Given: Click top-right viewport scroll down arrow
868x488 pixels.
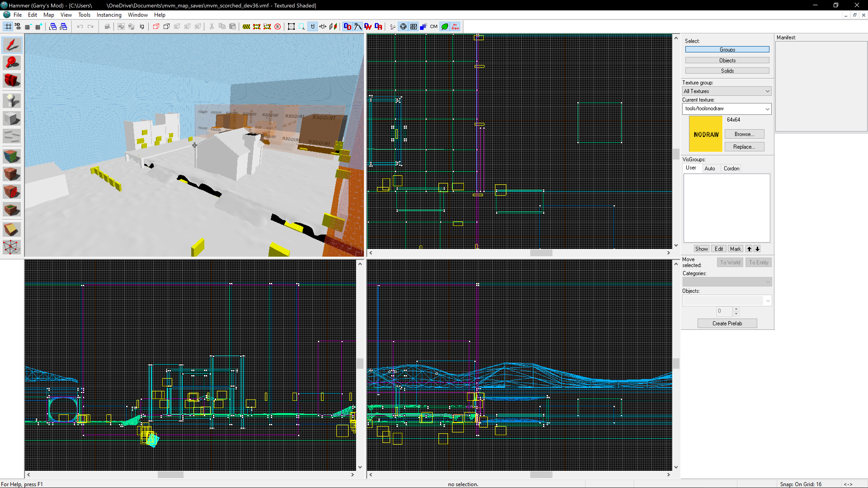Looking at the screenshot, I should 676,245.
